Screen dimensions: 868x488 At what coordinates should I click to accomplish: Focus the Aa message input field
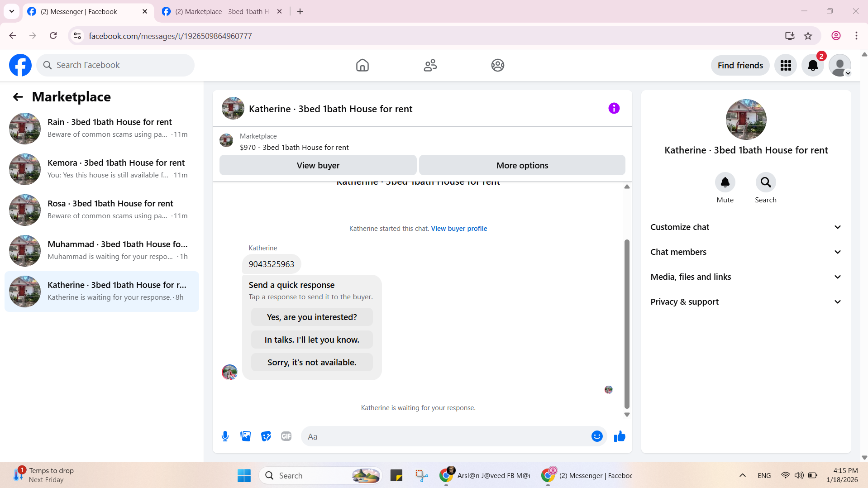click(x=446, y=436)
